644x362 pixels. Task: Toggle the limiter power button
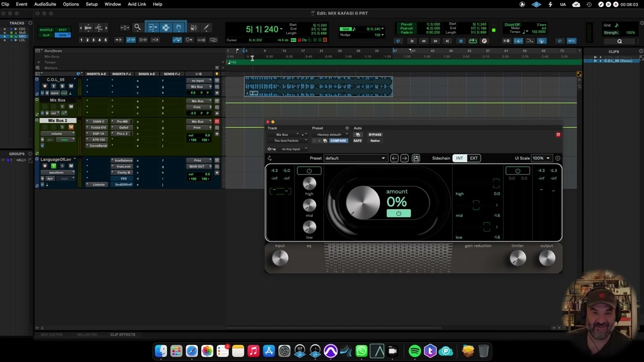518,171
